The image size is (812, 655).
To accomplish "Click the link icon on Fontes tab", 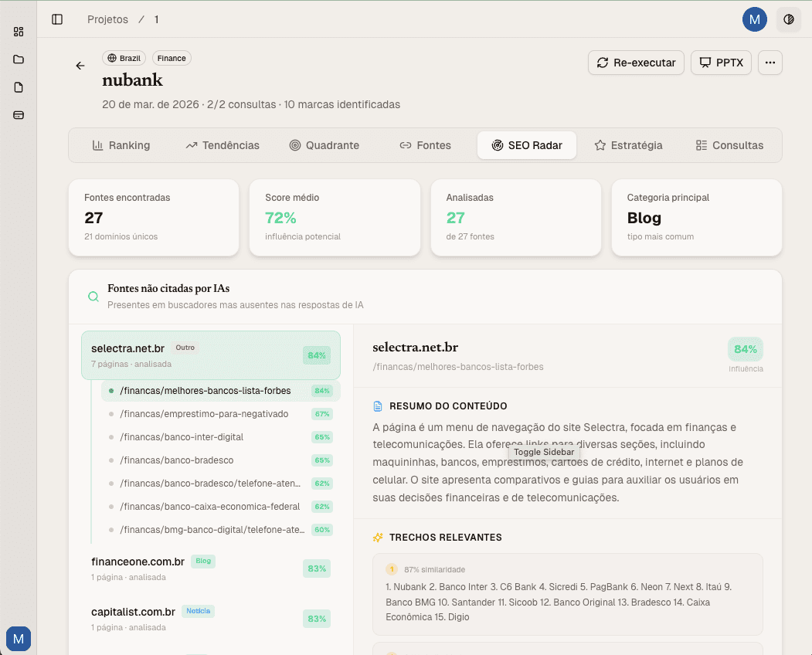I will 406,145.
